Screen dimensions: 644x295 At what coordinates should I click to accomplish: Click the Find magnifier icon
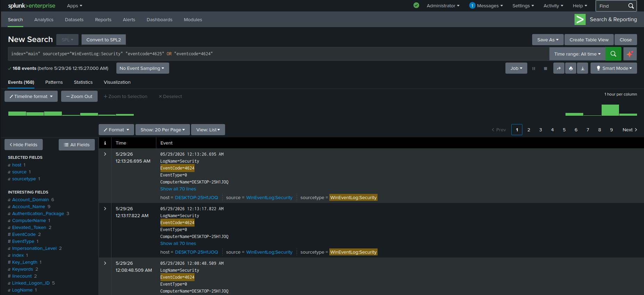(x=631, y=6)
